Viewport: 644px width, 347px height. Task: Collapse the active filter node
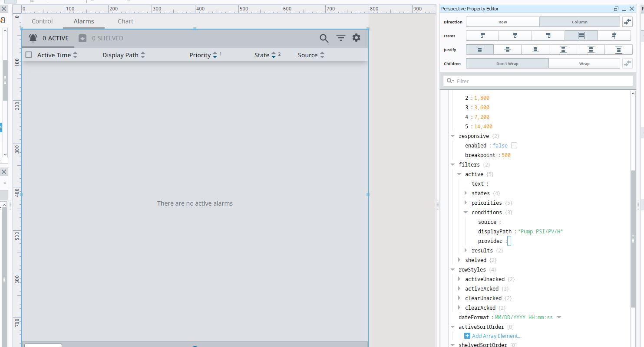click(459, 174)
